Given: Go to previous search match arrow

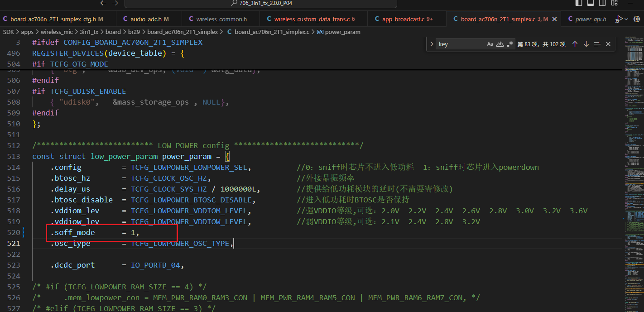Looking at the screenshot, I should (575, 44).
